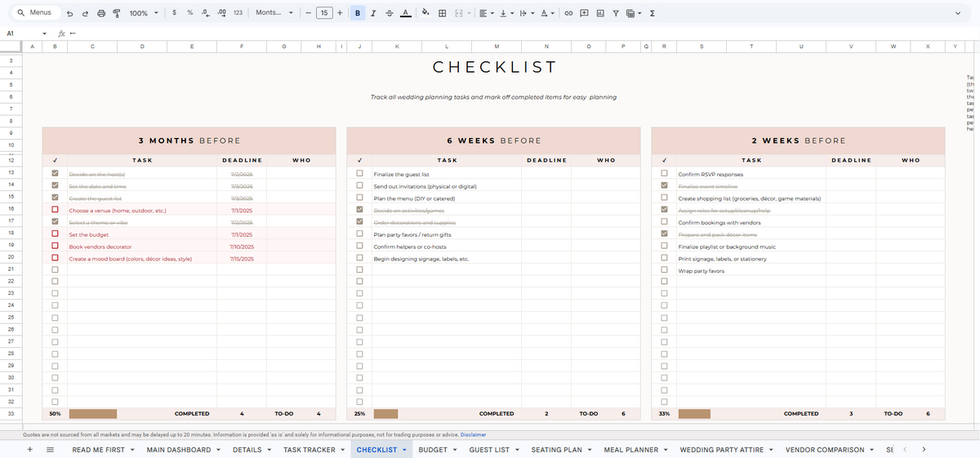Switch to READ ME FIRST sheet
980x458 pixels.
pos(97,450)
